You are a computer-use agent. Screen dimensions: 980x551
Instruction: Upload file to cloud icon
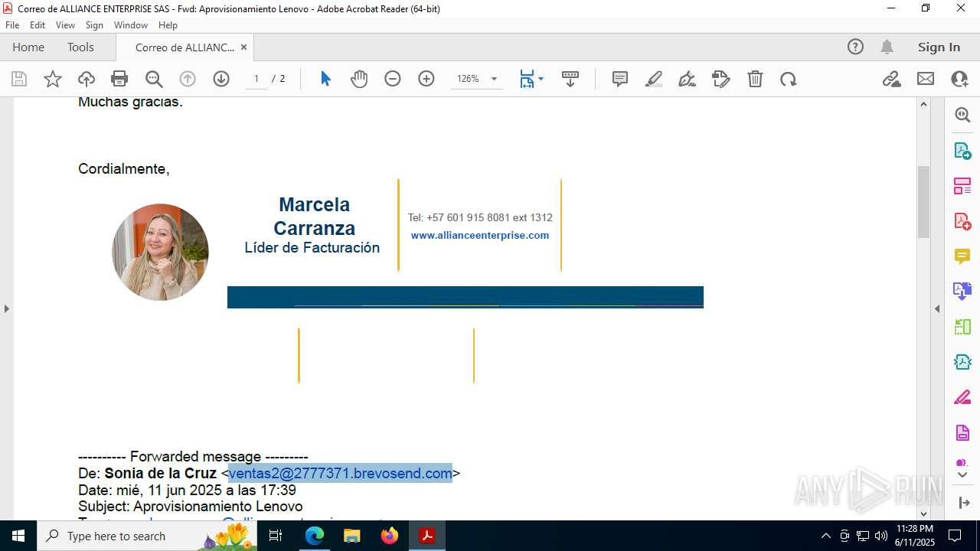87,79
